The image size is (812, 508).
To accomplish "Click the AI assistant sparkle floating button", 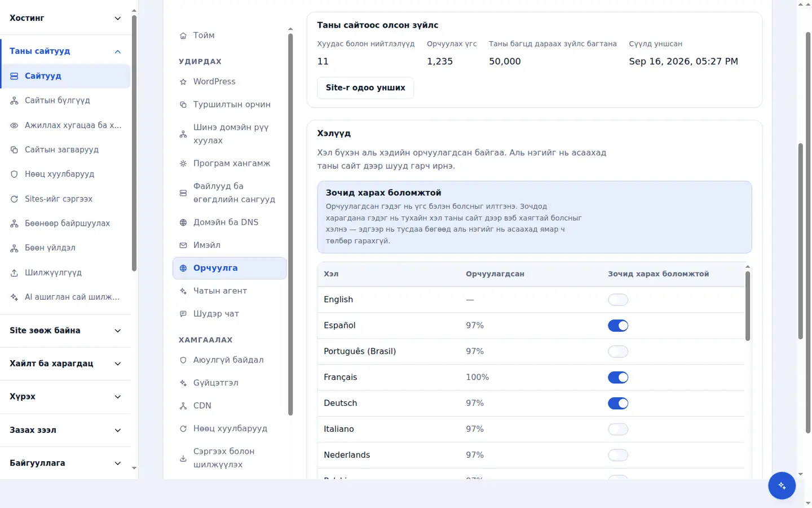I will pyautogui.click(x=782, y=485).
